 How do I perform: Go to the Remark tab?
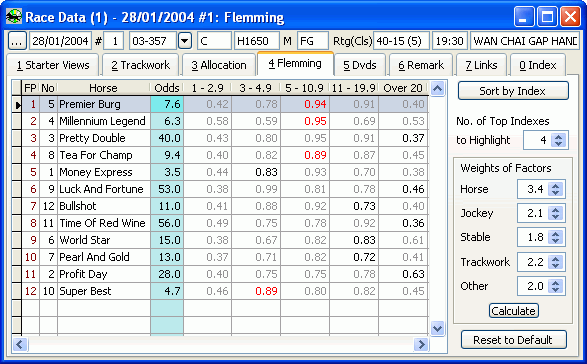point(421,65)
